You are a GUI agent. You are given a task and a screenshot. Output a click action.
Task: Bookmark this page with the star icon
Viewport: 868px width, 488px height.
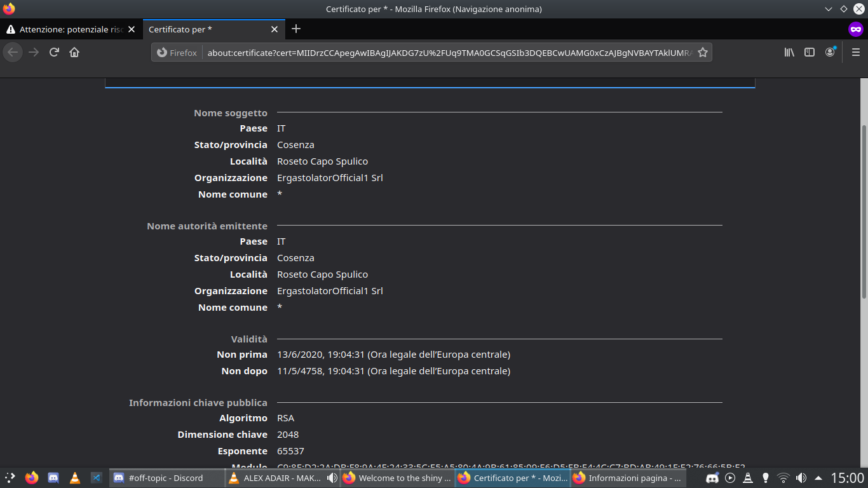[703, 53]
